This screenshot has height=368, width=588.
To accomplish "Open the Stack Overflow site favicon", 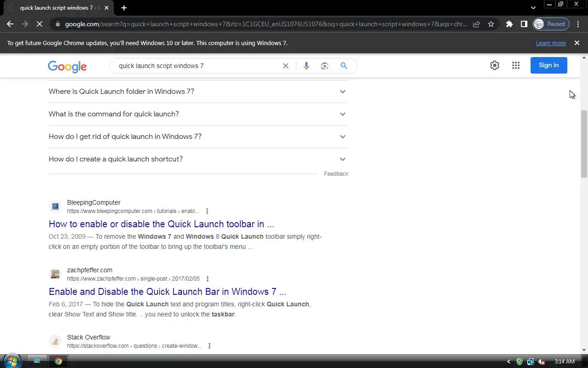I will (x=55, y=341).
